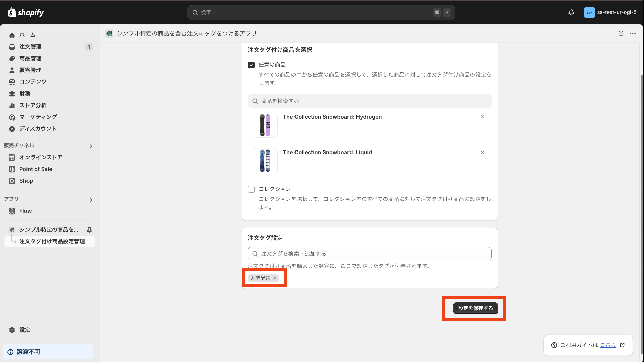Viewport: 644px width, 362px height.
Task: Click the 設定を保存する button
Action: coord(475,308)
